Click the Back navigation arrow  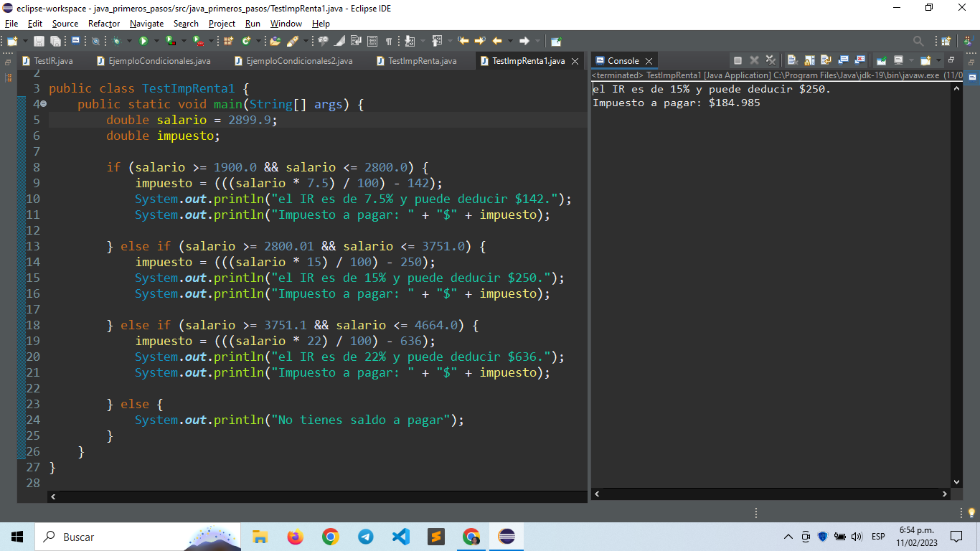click(497, 41)
